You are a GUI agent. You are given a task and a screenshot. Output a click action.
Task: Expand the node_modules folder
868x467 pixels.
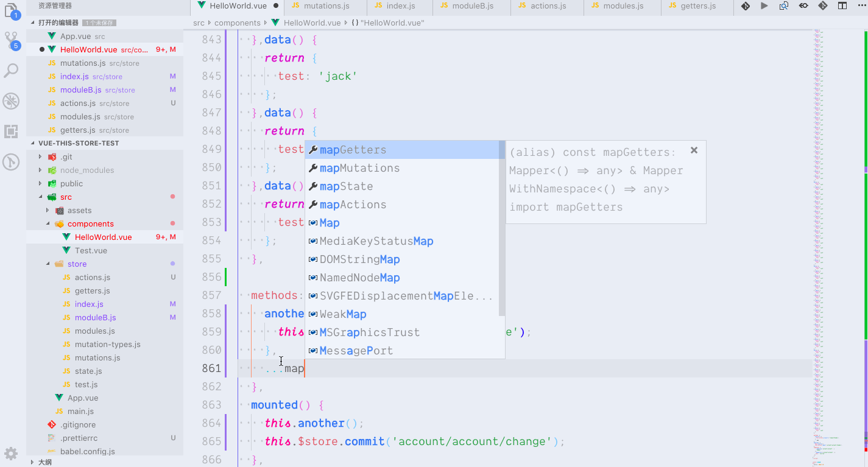[x=40, y=170]
